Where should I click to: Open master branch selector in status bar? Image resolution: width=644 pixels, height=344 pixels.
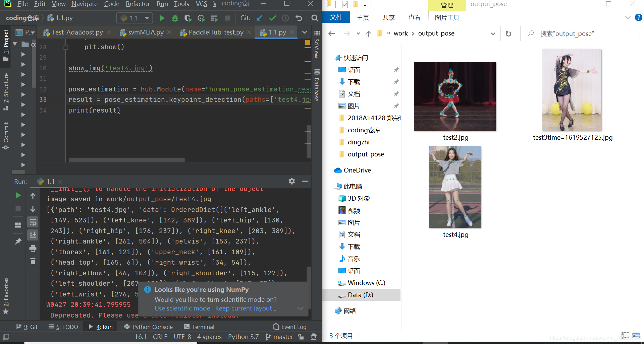280,337
